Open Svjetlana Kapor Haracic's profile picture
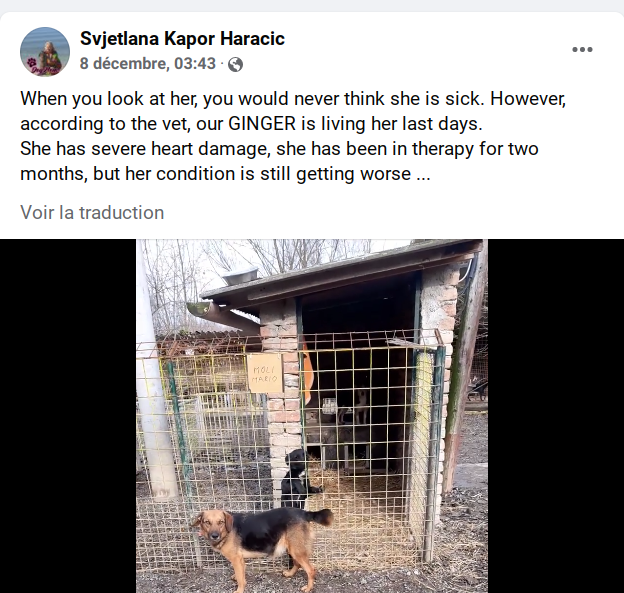624x593 pixels. click(45, 52)
